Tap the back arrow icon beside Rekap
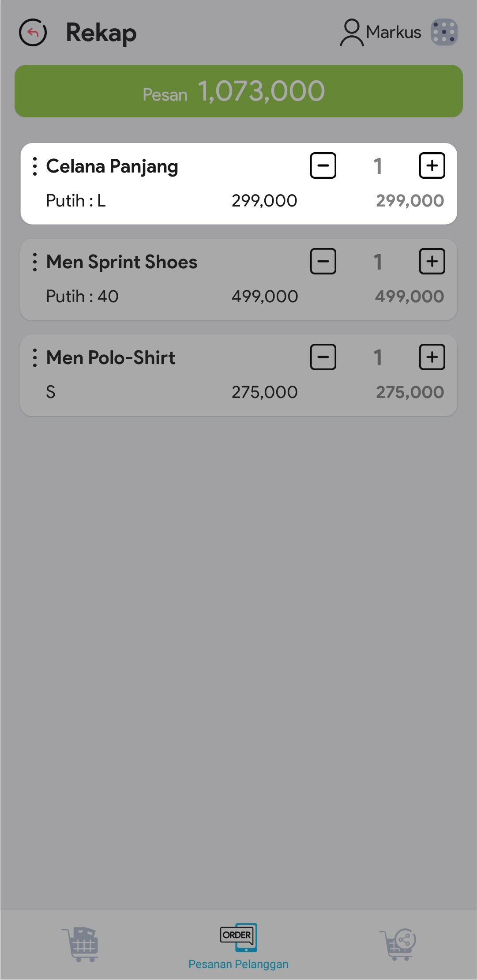 point(33,32)
